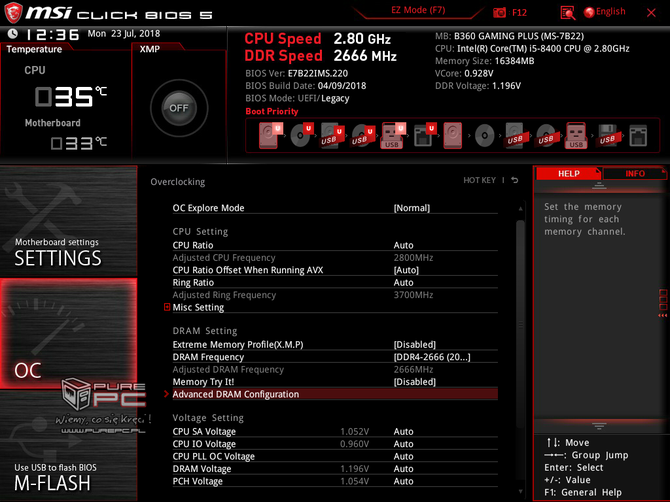Click the clock icon beside the time
670x502 pixels.
click(x=13, y=33)
